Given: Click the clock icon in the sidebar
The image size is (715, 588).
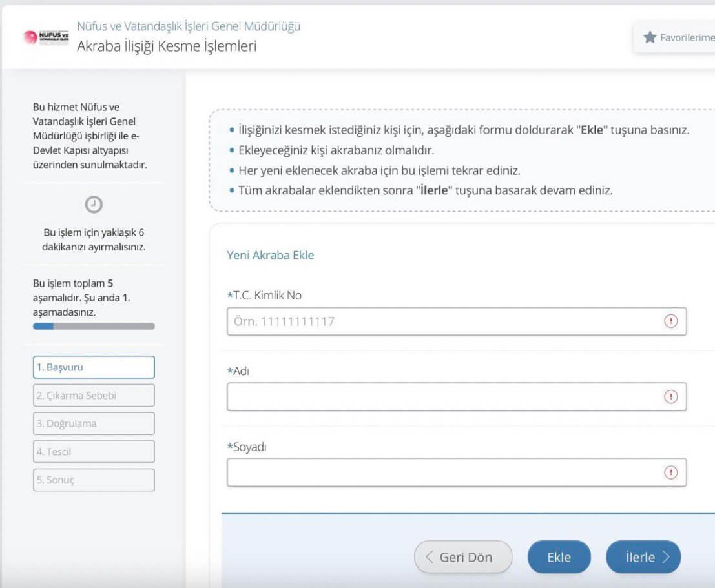Looking at the screenshot, I should [x=94, y=204].
